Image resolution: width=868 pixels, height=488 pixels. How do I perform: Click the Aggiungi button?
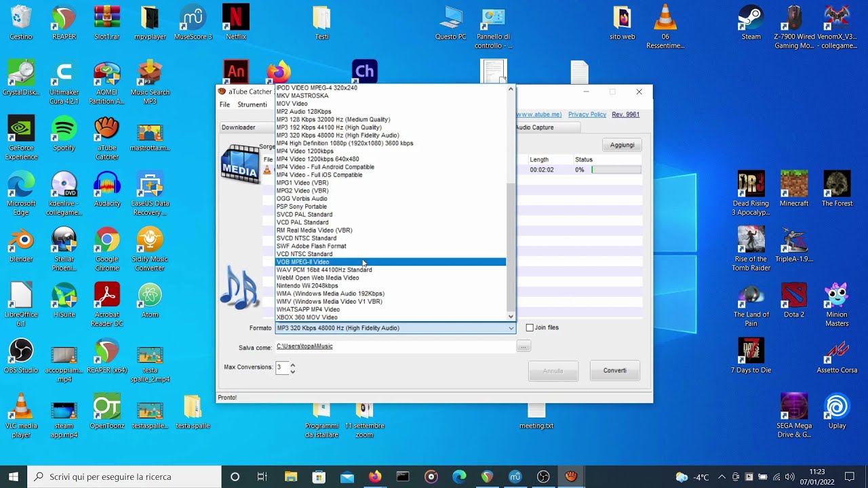622,145
